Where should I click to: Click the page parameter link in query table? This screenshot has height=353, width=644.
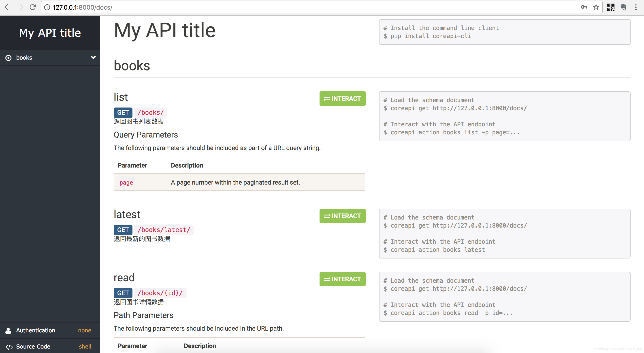click(x=126, y=182)
